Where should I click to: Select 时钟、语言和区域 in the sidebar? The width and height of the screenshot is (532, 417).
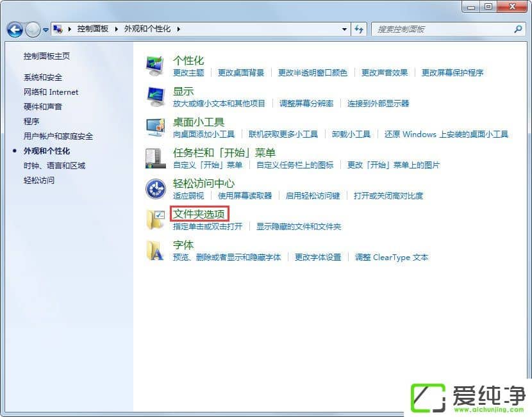click(x=54, y=166)
